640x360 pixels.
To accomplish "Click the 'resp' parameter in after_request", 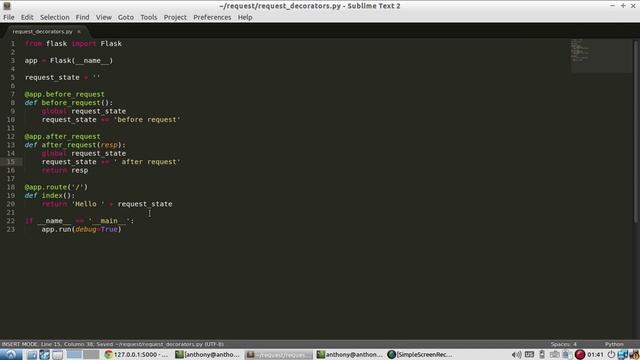I will [109, 145].
